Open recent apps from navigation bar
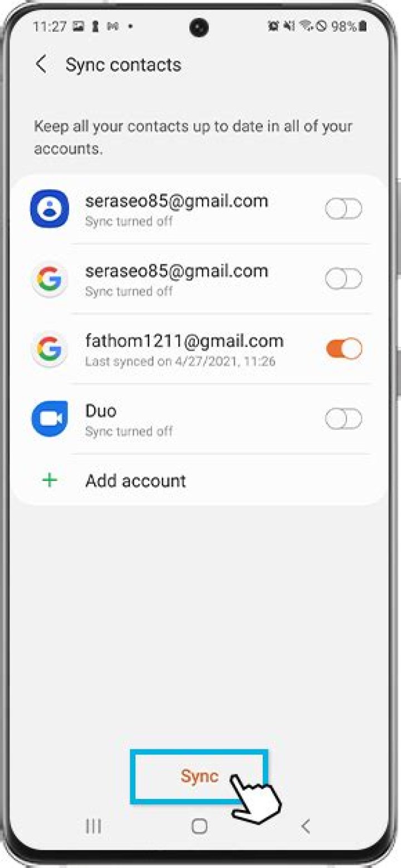The width and height of the screenshot is (401, 868). click(x=93, y=826)
